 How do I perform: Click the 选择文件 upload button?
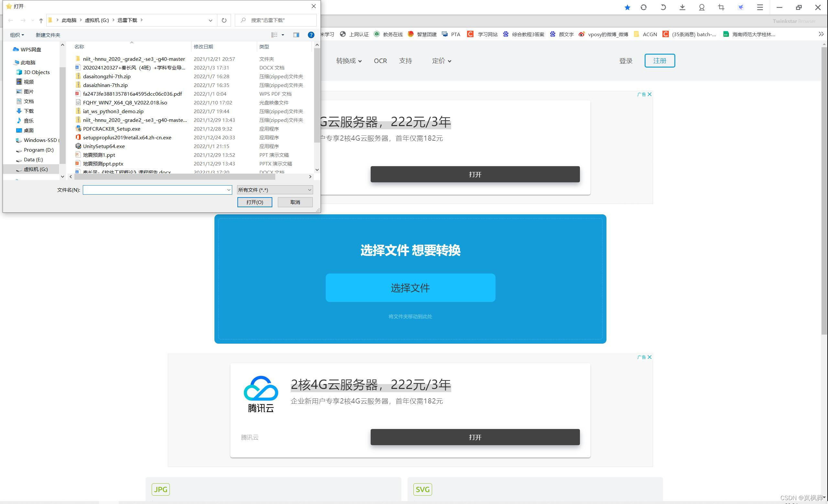point(410,288)
